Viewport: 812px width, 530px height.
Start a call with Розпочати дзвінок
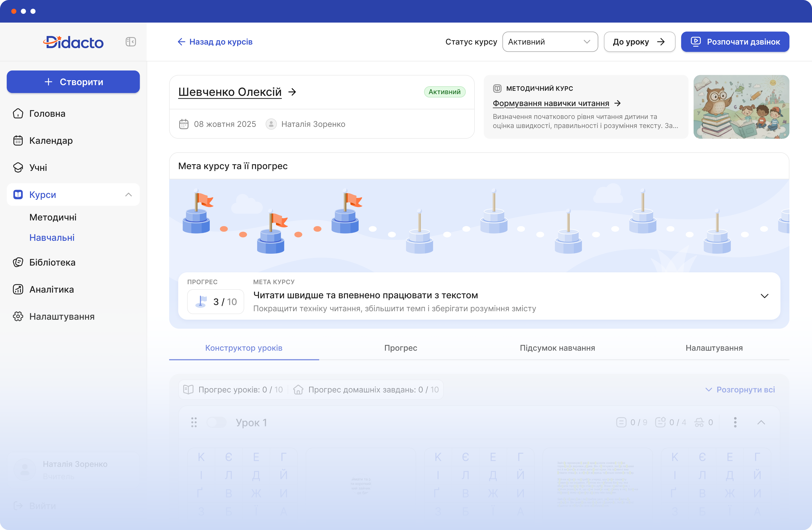pos(735,42)
